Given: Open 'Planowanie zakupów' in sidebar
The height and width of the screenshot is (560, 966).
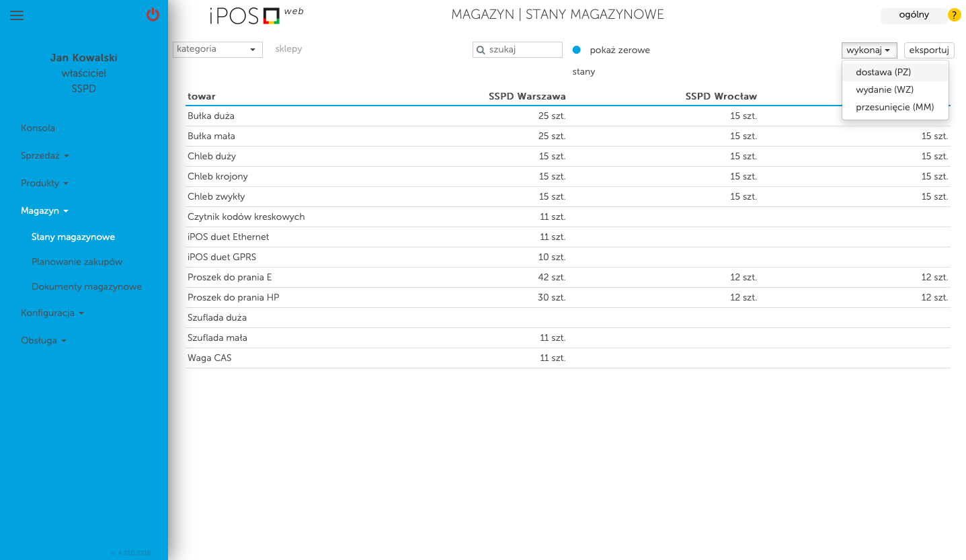Looking at the screenshot, I should click(x=77, y=262).
